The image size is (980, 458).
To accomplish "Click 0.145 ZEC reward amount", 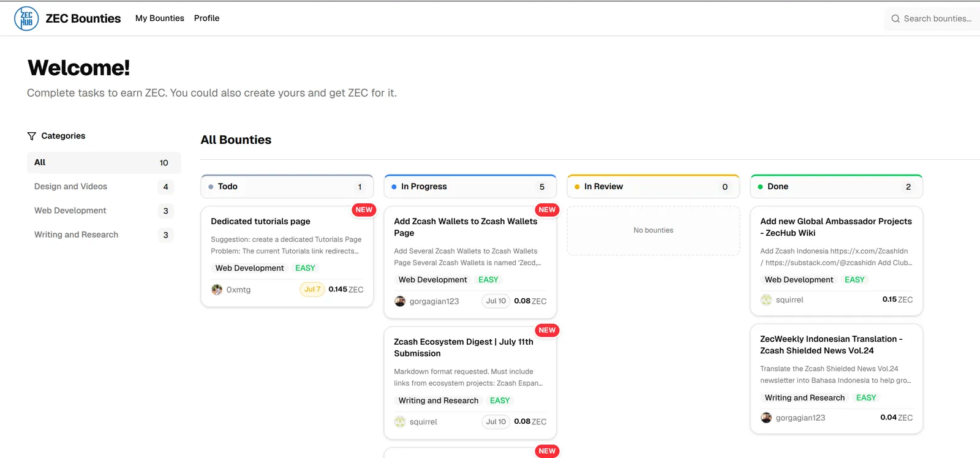I will 346,290.
